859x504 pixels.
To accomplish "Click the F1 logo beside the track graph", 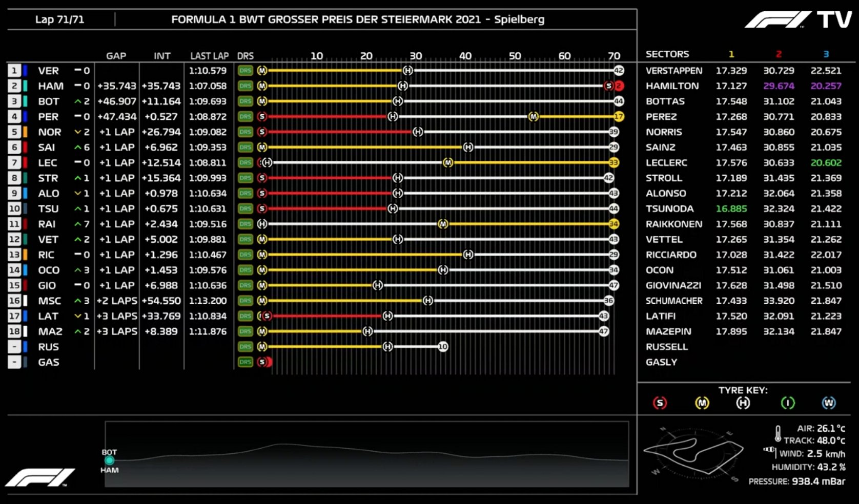I will [40, 477].
